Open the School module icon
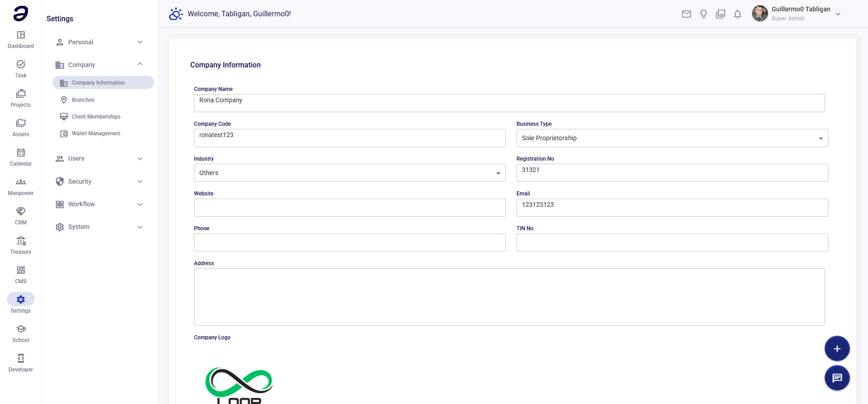 coord(21,329)
